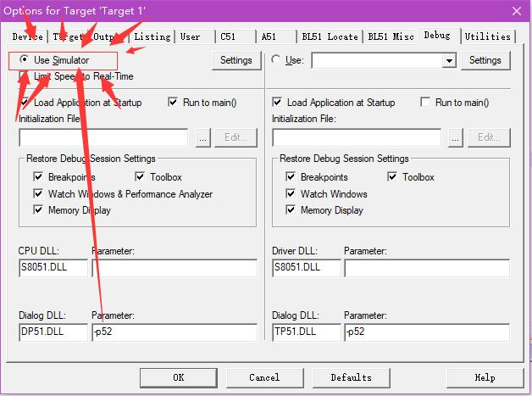Open the BL51 Misc tab
Viewport: 532px width, 396px height.
click(391, 36)
